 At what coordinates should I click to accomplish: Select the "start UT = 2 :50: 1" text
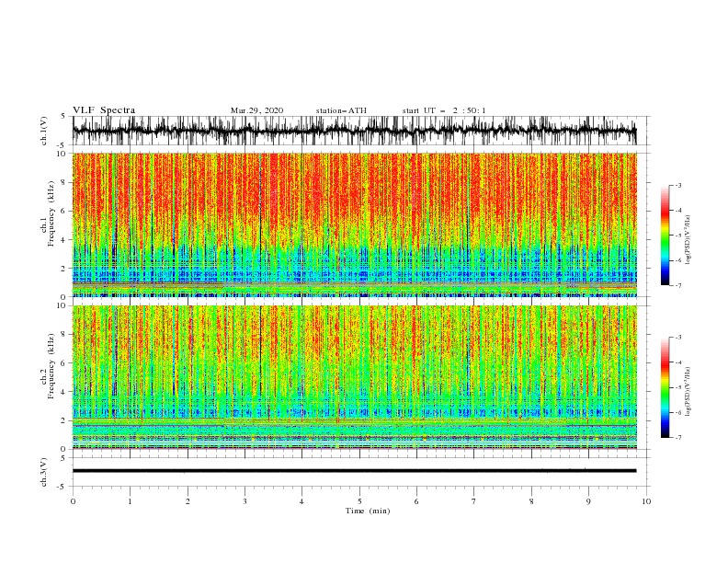click(x=444, y=110)
